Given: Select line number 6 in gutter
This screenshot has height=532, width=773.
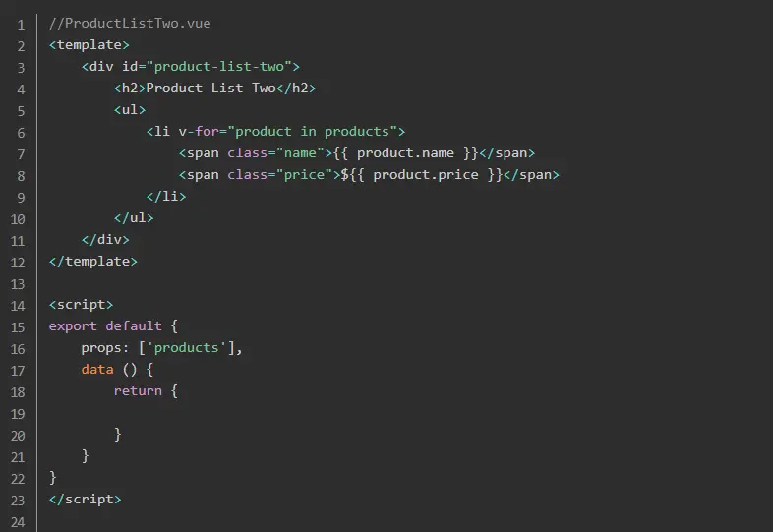Looking at the screenshot, I should coord(21,133).
